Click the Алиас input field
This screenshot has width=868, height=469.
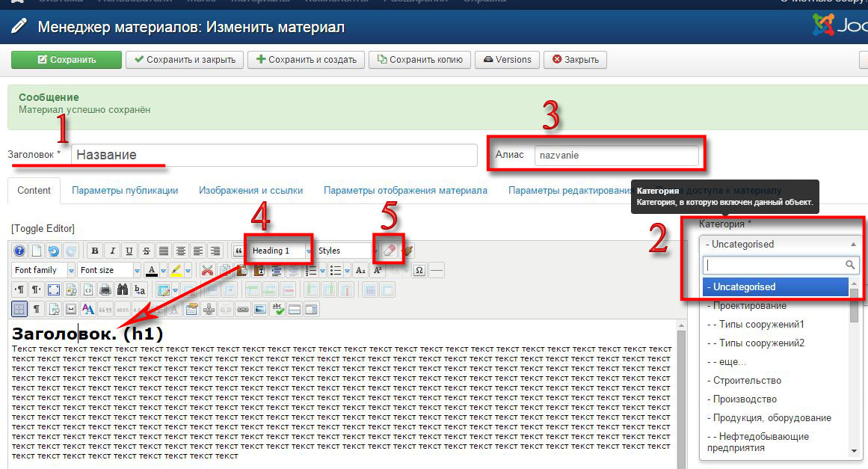pos(616,156)
